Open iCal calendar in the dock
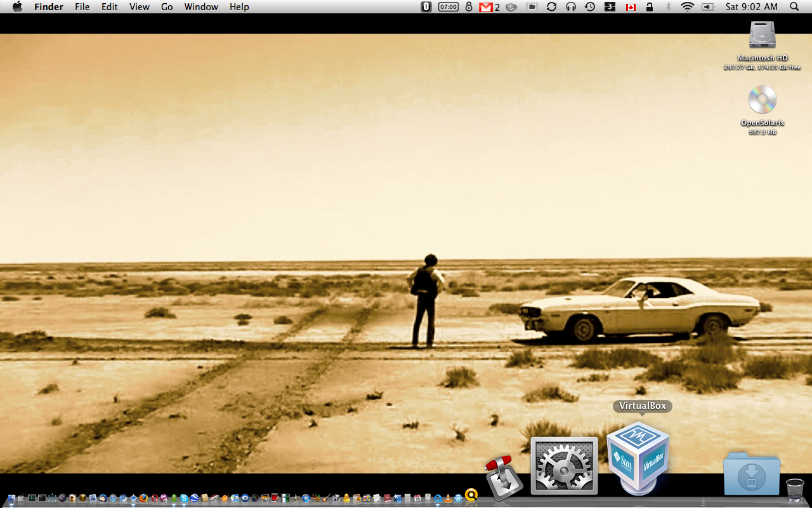This screenshot has width=812, height=508. [417, 498]
